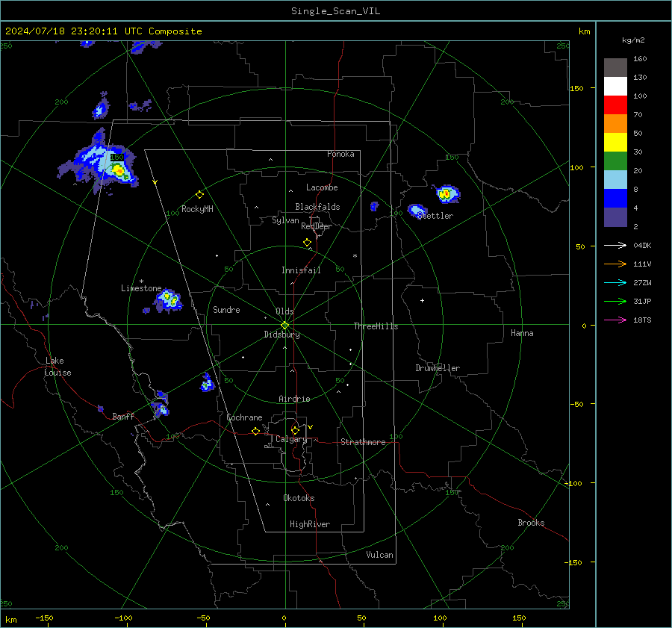Click the cyan 27ZW arrow in legend
Screen dimensions: 672x628
coord(615,282)
